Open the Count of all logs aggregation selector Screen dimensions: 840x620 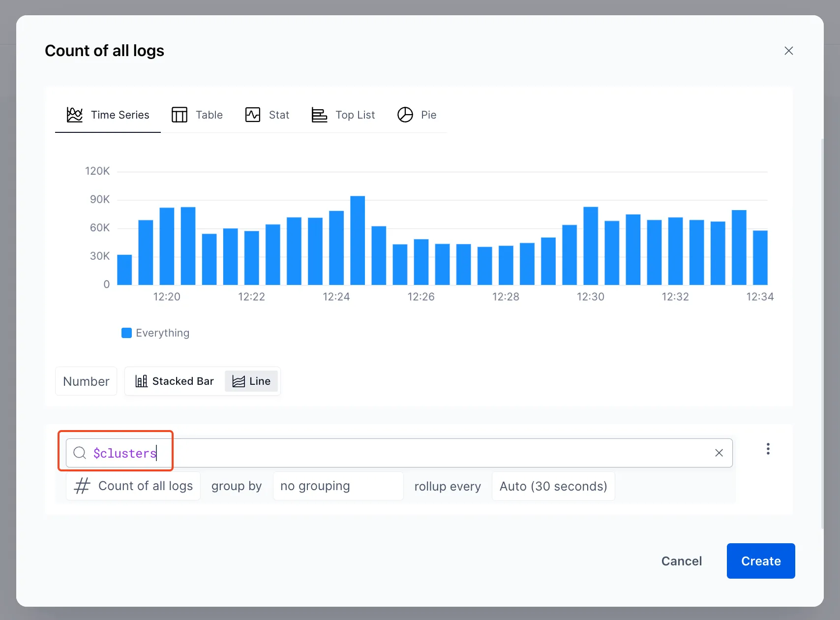pyautogui.click(x=133, y=486)
